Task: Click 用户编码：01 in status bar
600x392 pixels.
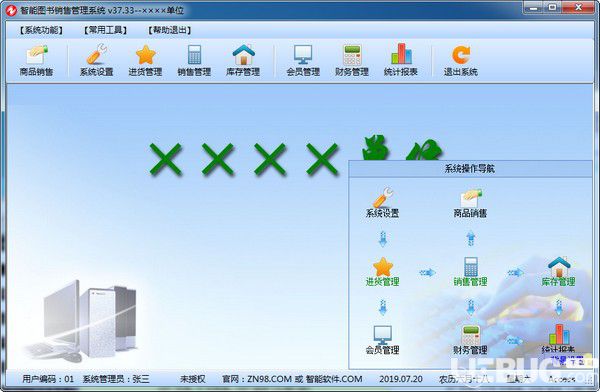Action: (48, 379)
